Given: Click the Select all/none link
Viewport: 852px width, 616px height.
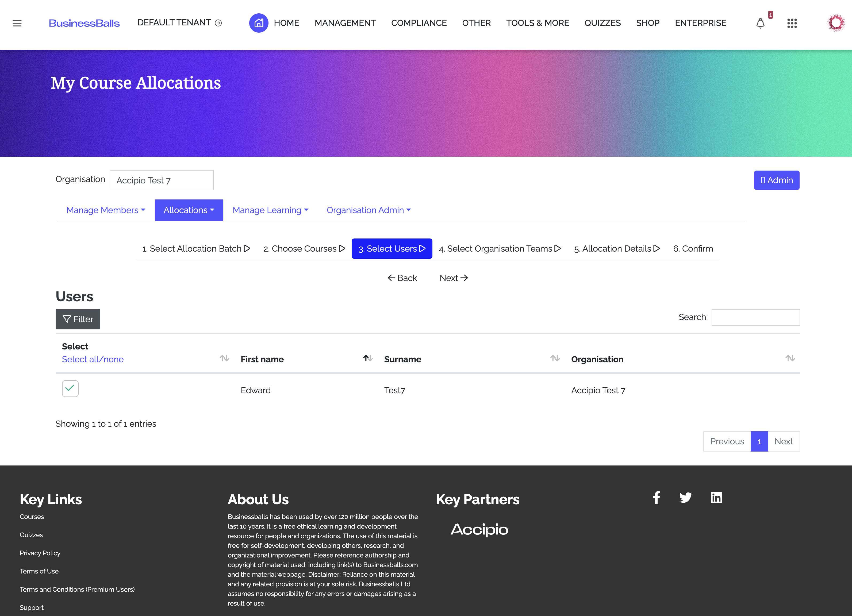Looking at the screenshot, I should pyautogui.click(x=93, y=359).
